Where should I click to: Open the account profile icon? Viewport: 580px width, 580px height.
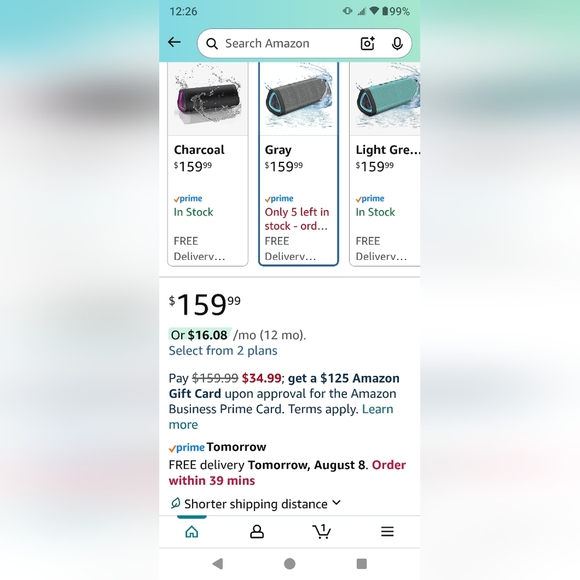(x=257, y=532)
